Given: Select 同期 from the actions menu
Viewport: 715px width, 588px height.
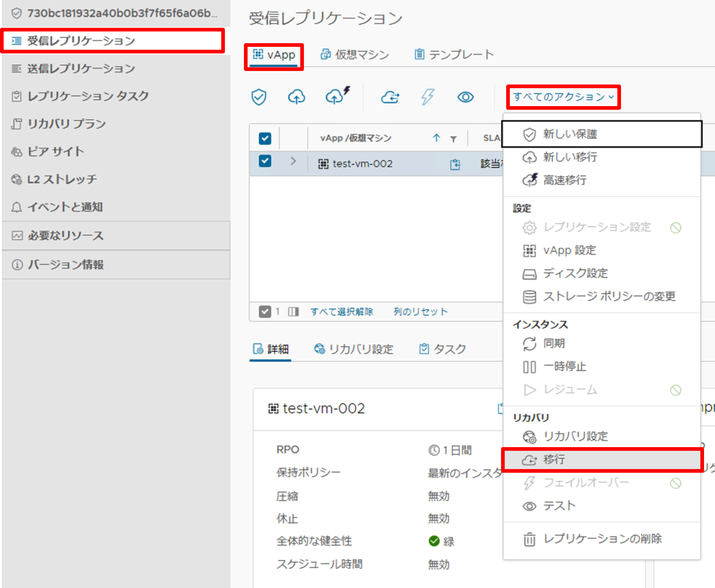Looking at the screenshot, I should pos(554,344).
